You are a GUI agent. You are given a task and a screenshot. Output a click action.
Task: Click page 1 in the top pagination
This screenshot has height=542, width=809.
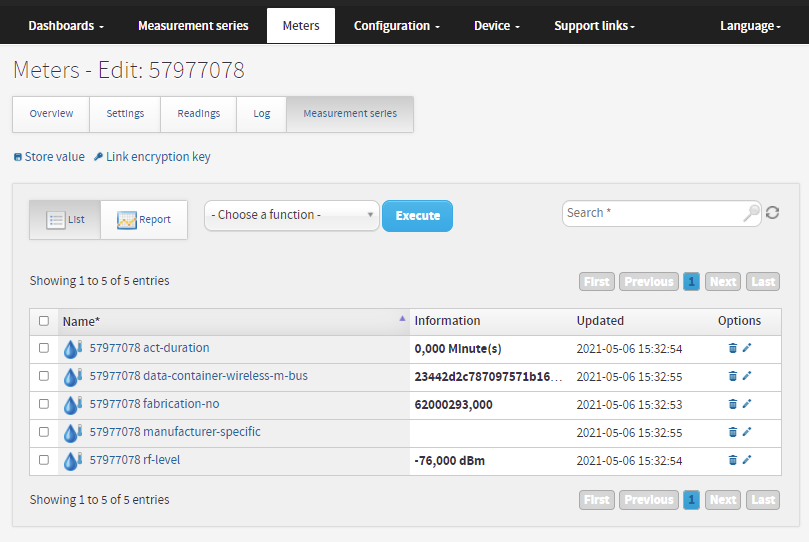pyautogui.click(x=691, y=282)
